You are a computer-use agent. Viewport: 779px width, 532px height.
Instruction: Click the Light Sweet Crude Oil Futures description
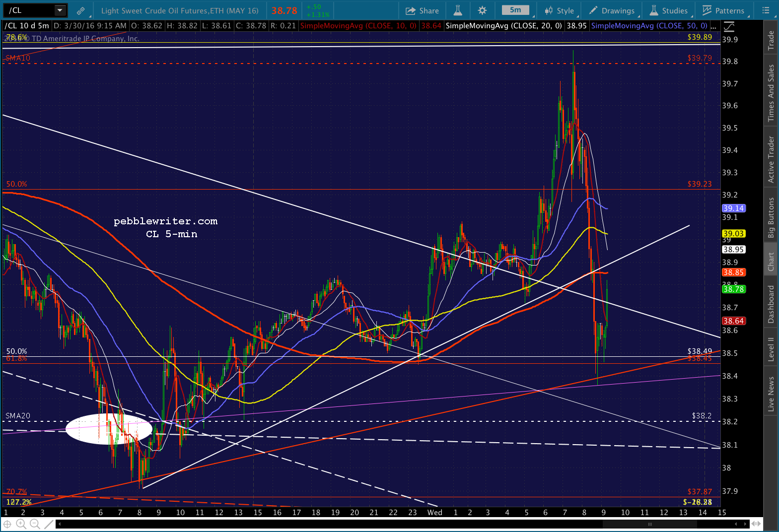click(x=180, y=10)
